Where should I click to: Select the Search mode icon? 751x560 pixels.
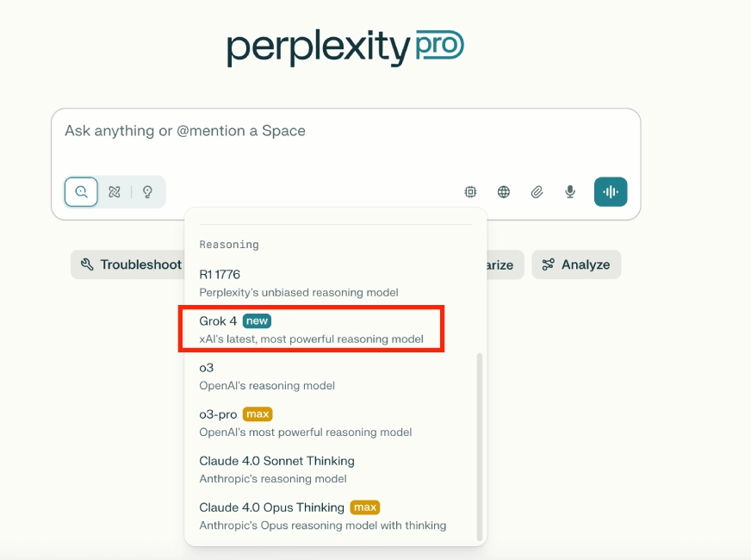[81, 192]
